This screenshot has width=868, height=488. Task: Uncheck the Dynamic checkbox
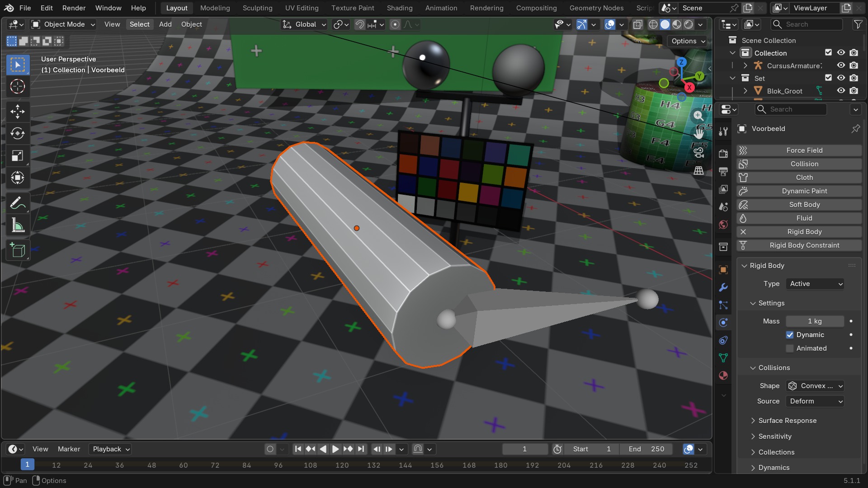point(790,335)
